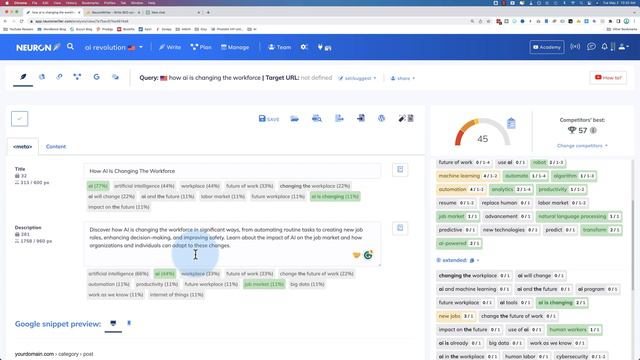The height and width of the screenshot is (360, 640).
Task: Expand the share dropdown
Action: coord(402,78)
